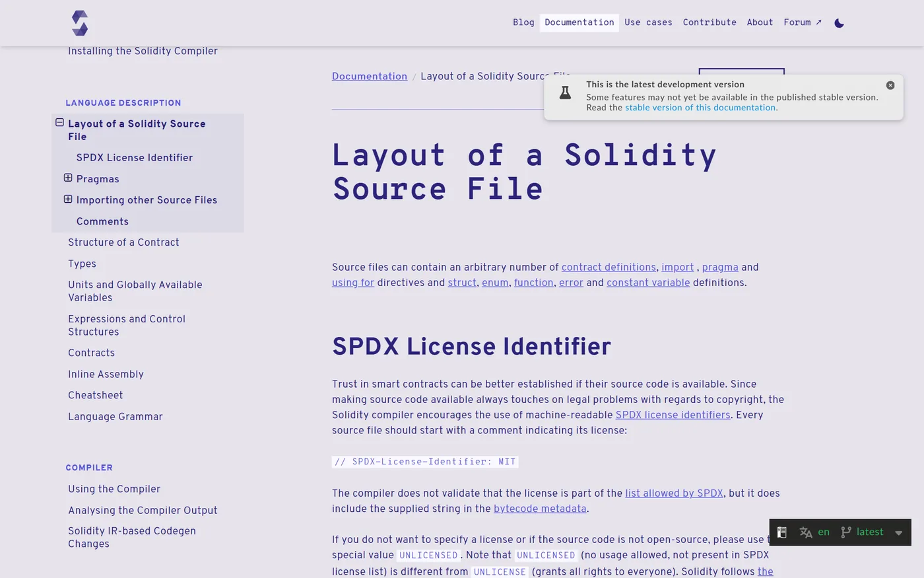Follow the stable version of this documentation link
The width and height of the screenshot is (924, 578).
pyautogui.click(x=700, y=108)
